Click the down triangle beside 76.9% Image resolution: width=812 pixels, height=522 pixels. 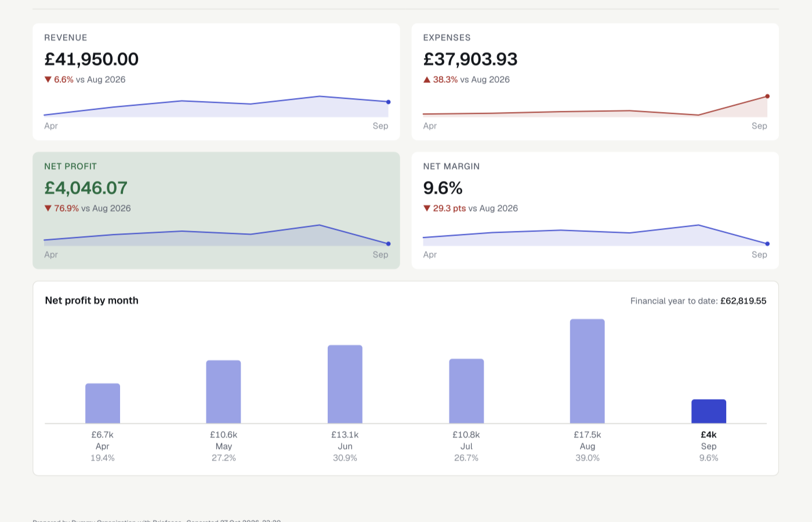[48, 208]
